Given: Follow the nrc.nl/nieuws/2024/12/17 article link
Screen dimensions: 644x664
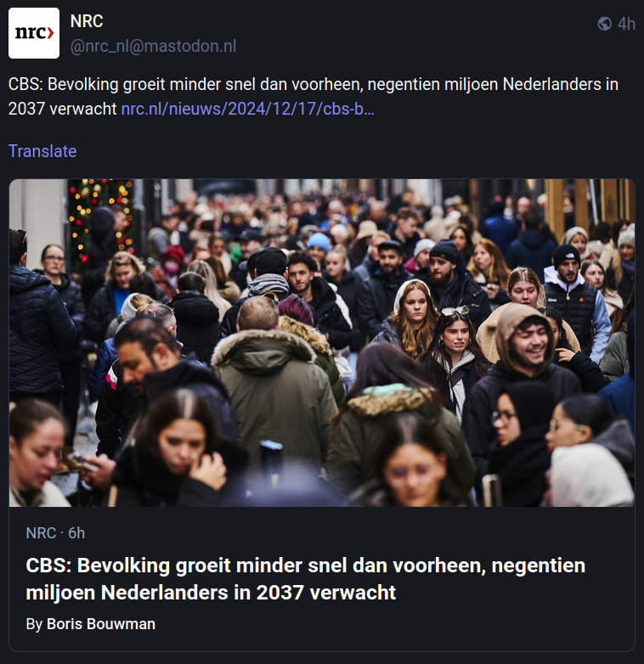Looking at the screenshot, I should 247,109.
